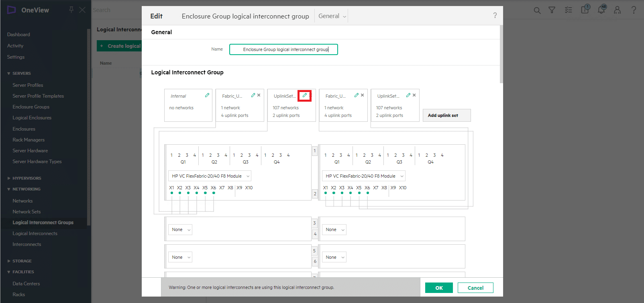This screenshot has width=644, height=303.
Task: Click Create logical interconnect group button behind dialog
Action: pos(119,46)
